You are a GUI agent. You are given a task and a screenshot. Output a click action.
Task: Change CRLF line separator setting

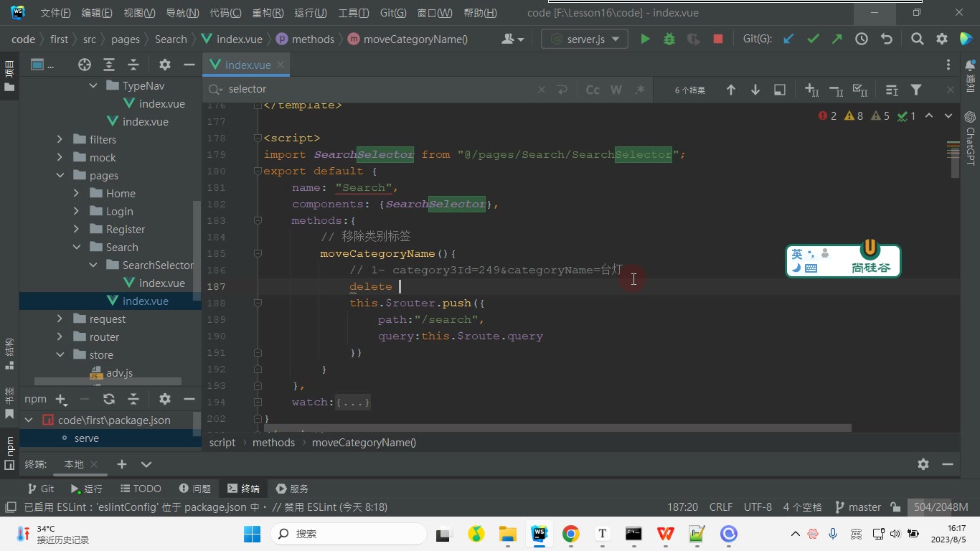[721, 507]
